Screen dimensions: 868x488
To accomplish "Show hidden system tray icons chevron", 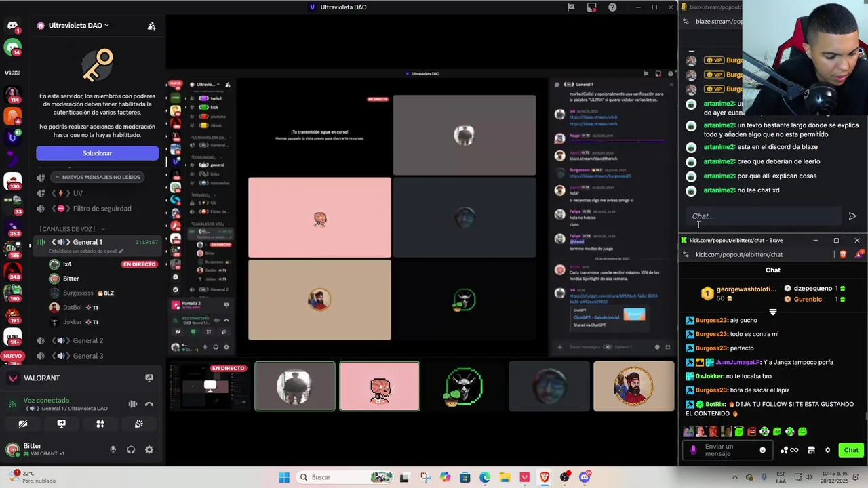I will pos(734,477).
